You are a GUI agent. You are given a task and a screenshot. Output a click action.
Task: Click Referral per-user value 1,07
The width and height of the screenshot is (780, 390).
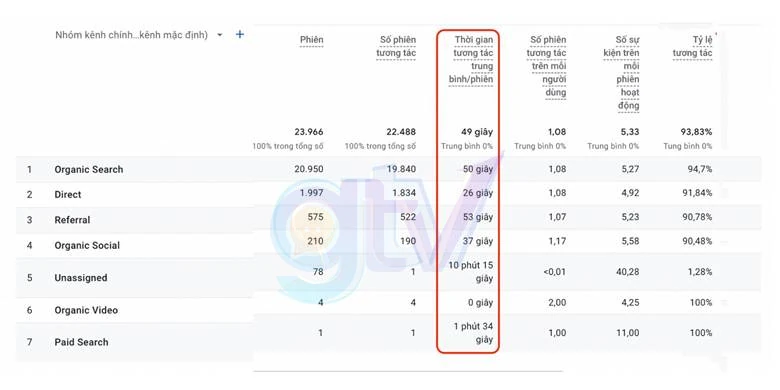[557, 217]
